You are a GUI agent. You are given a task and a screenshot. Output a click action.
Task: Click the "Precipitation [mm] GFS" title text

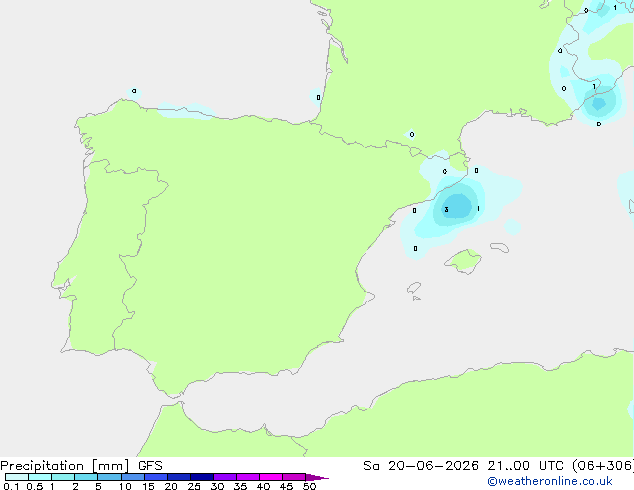[x=81, y=466]
